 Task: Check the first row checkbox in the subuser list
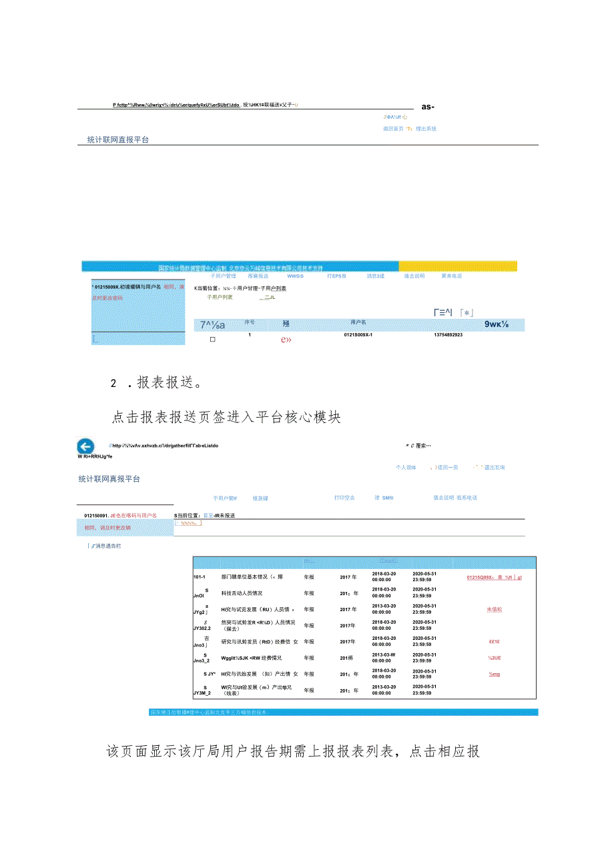[x=212, y=338]
